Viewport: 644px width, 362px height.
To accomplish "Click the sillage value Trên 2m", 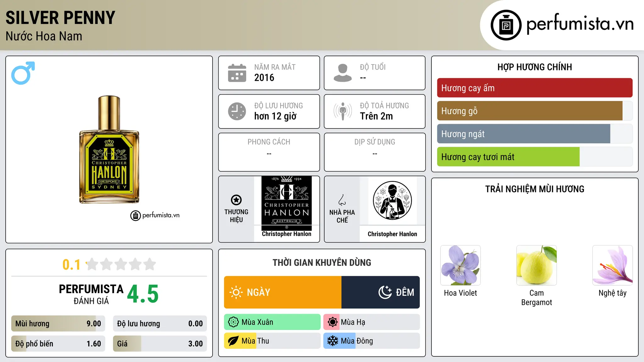I will 376,116.
